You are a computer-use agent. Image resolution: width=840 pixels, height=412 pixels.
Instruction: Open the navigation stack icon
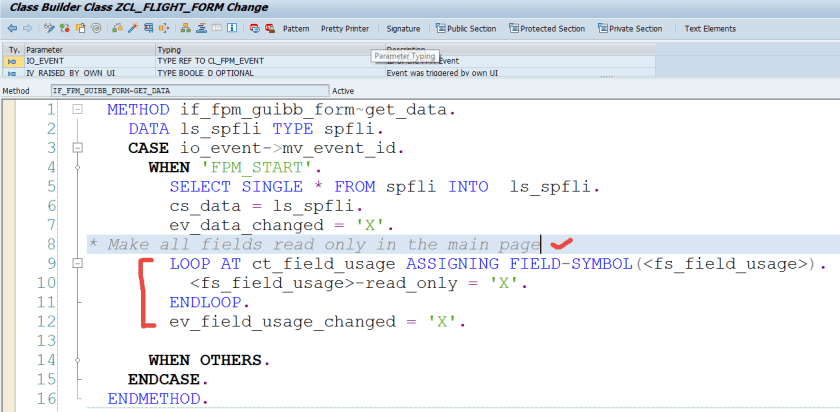(201, 28)
